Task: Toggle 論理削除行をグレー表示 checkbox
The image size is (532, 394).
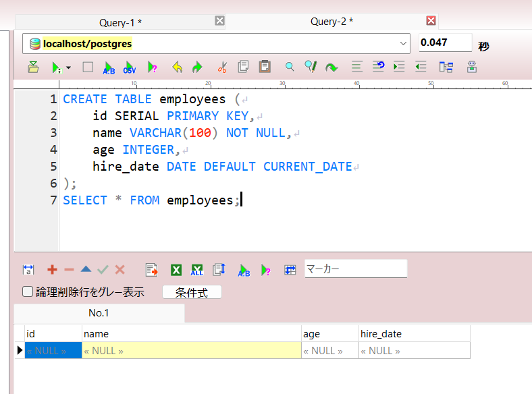Action: 28,292
